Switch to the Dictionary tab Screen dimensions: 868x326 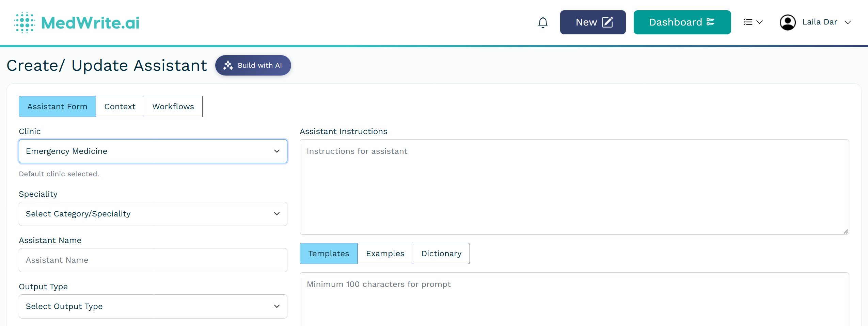click(x=441, y=254)
